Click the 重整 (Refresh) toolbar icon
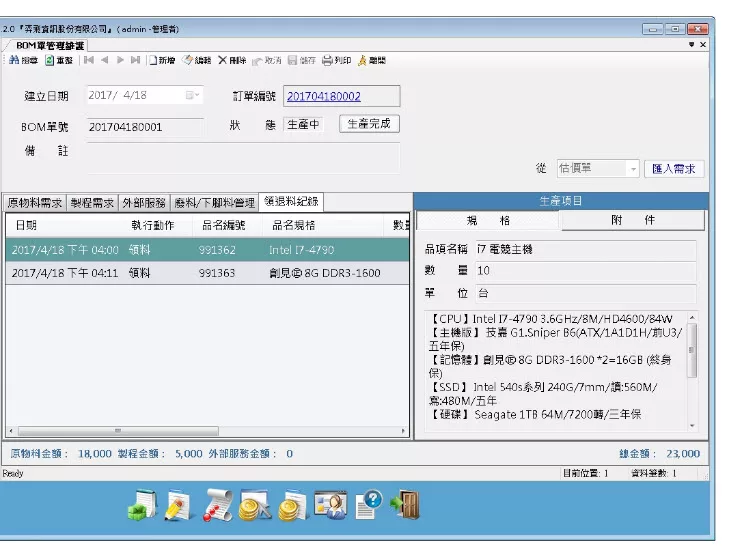 coord(58,61)
